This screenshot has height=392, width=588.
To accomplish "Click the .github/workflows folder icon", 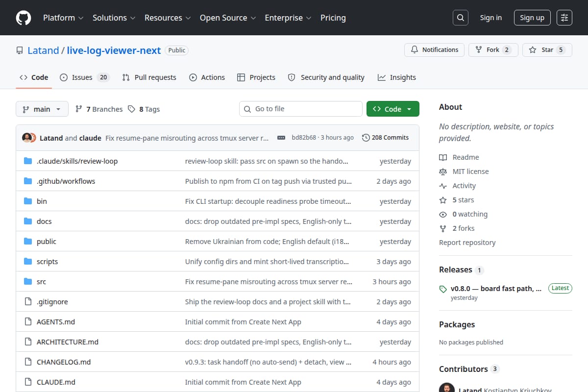I will (28, 181).
